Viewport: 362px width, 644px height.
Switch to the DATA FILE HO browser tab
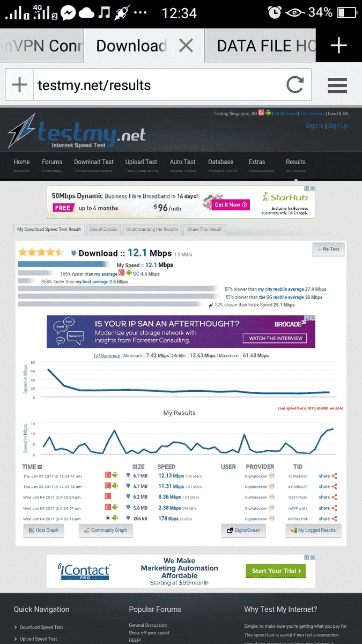coord(260,46)
